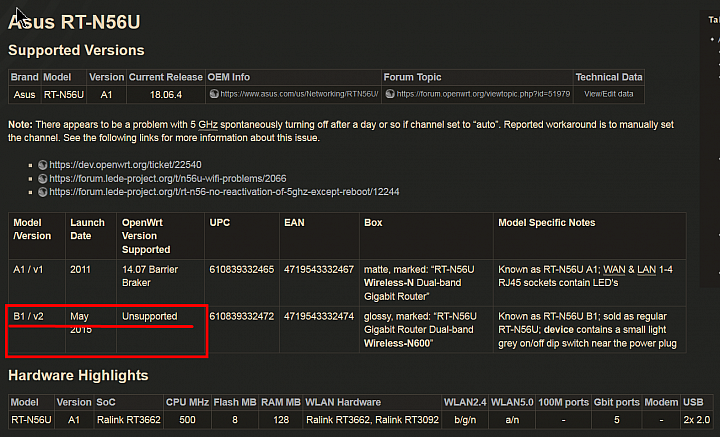Click the Asus RT-N56U page heading

(x=74, y=22)
